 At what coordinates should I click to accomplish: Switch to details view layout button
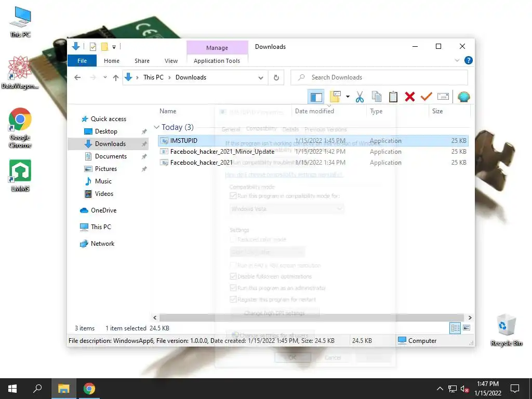point(455,328)
